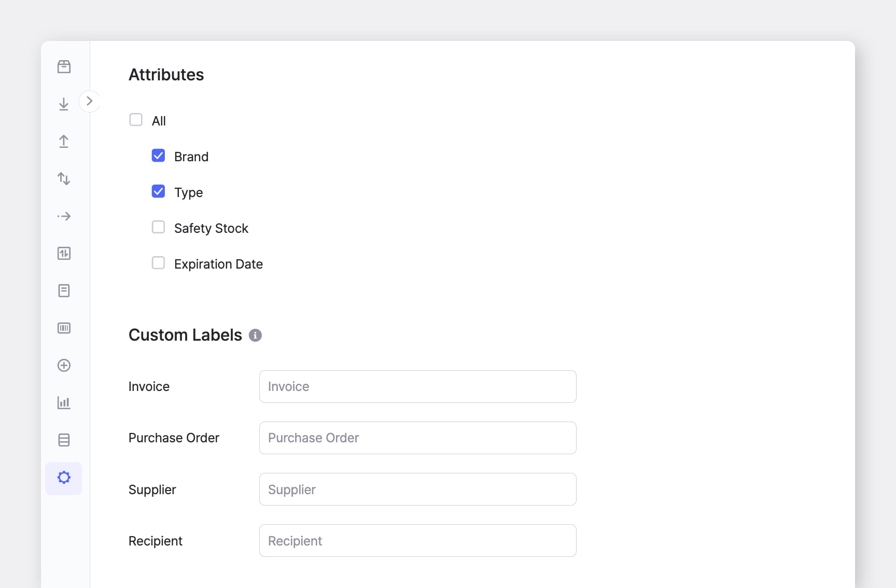Enable the Expiration Date attribute
Image resolution: width=896 pixels, height=588 pixels.
coord(158,263)
